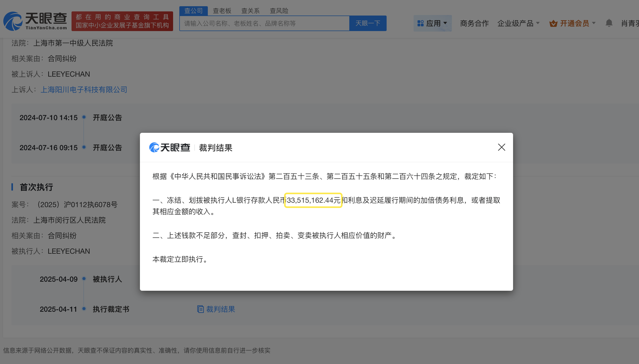Click the 开通会员 crown icon
The height and width of the screenshot is (364, 639).
(553, 24)
